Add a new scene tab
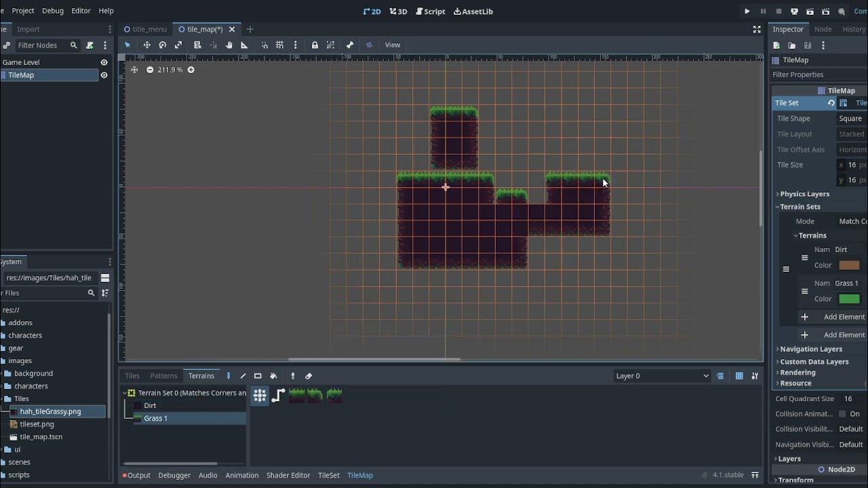This screenshot has height=488, width=868. (250, 29)
